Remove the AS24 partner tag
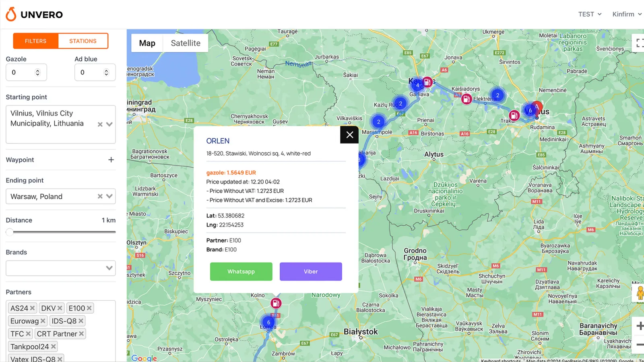Screen dimensions: 644x362 point(33,308)
